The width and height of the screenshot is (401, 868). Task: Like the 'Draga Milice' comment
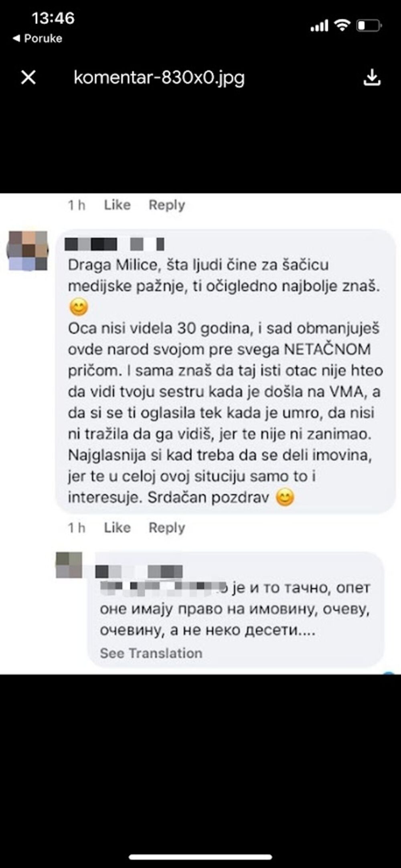(x=117, y=527)
